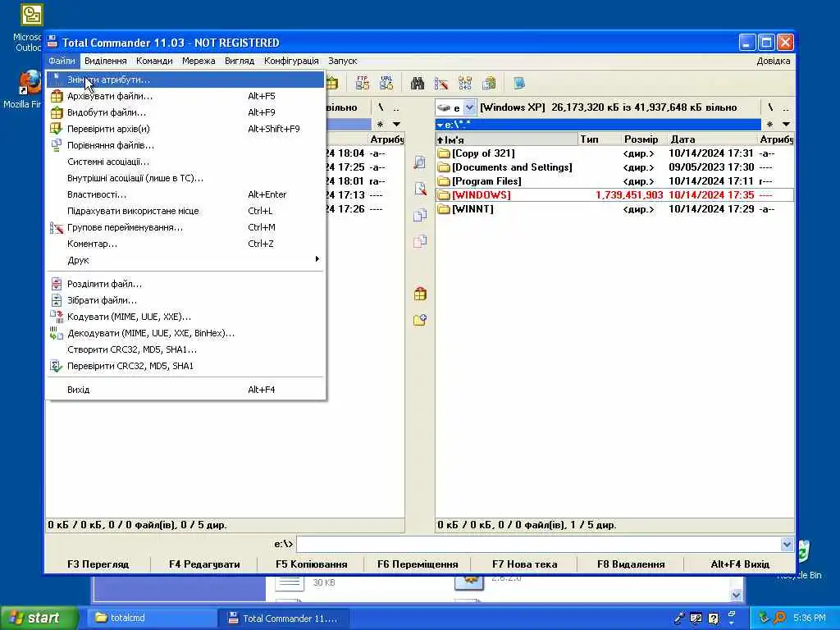The width and height of the screenshot is (840, 630).
Task: Select the [WINDOWS] folder row
Action: tap(614, 195)
